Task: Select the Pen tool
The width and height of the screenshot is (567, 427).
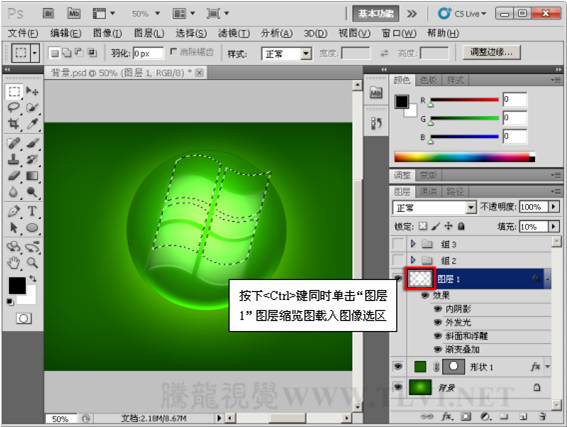Action: [x=14, y=211]
